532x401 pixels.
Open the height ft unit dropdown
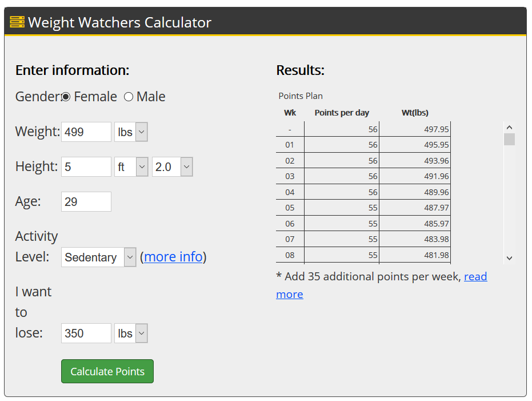coord(131,166)
